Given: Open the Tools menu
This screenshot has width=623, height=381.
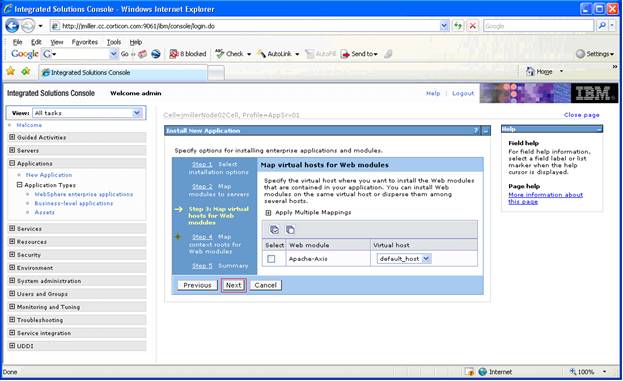Looking at the screenshot, I should pos(114,42).
